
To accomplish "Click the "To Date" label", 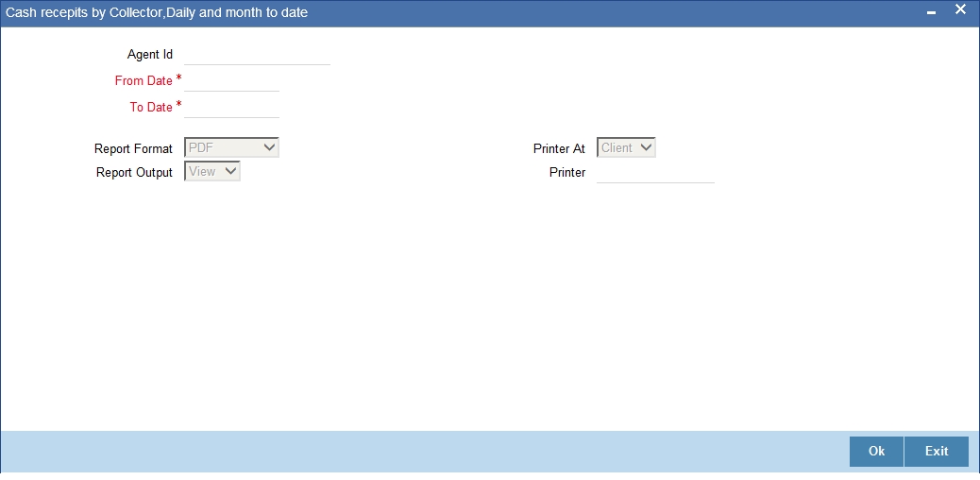I will tap(151, 107).
